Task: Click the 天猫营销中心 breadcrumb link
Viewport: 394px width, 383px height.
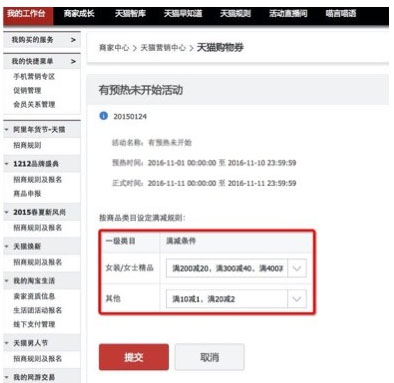Action: point(163,48)
